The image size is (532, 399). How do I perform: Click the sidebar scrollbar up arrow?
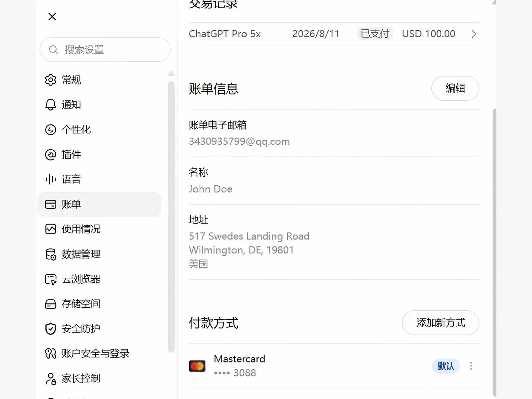pos(171,74)
